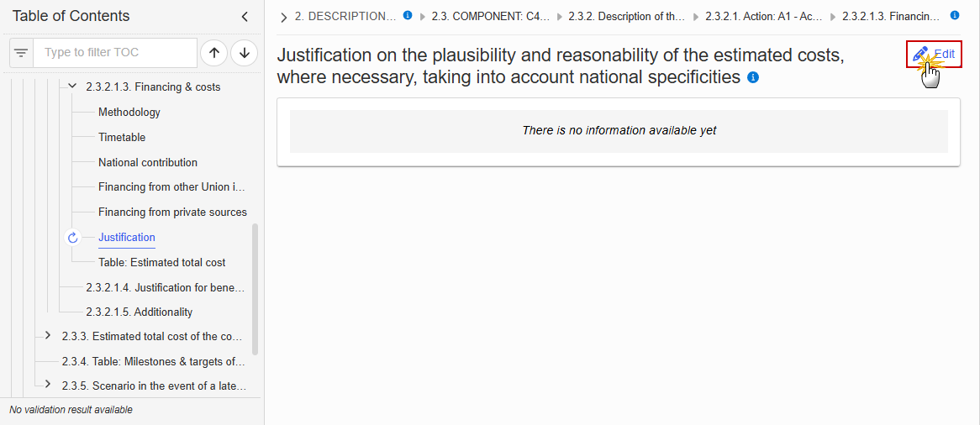Expand the breadcrumb leading chevron
This screenshot has height=425, width=980.
(284, 18)
